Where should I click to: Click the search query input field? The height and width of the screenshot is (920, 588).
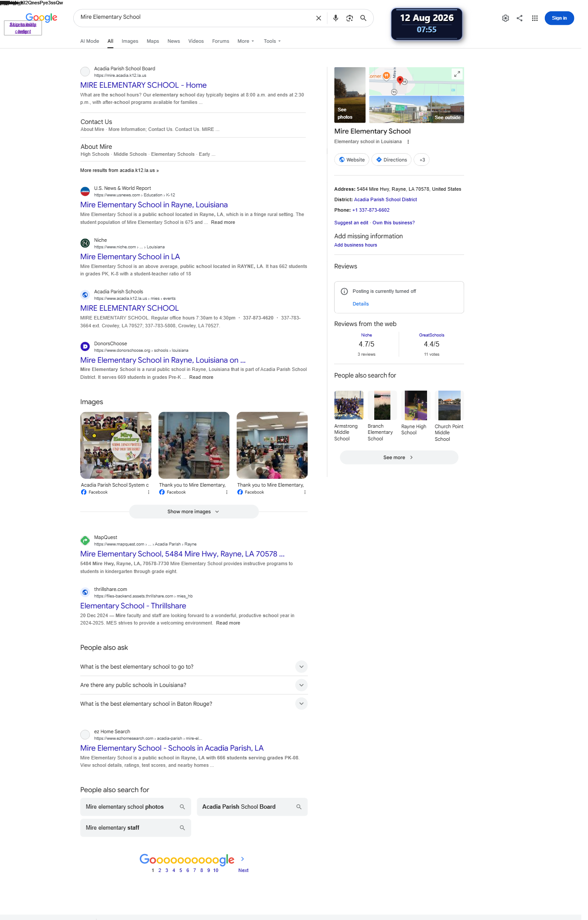[x=195, y=17]
